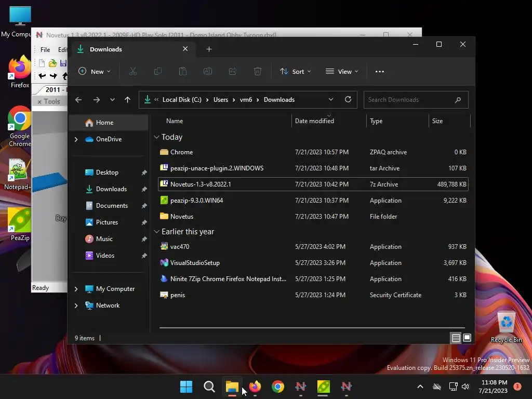The image size is (532, 399).
Task: Collapse the Earlier this year group
Action: tap(156, 232)
